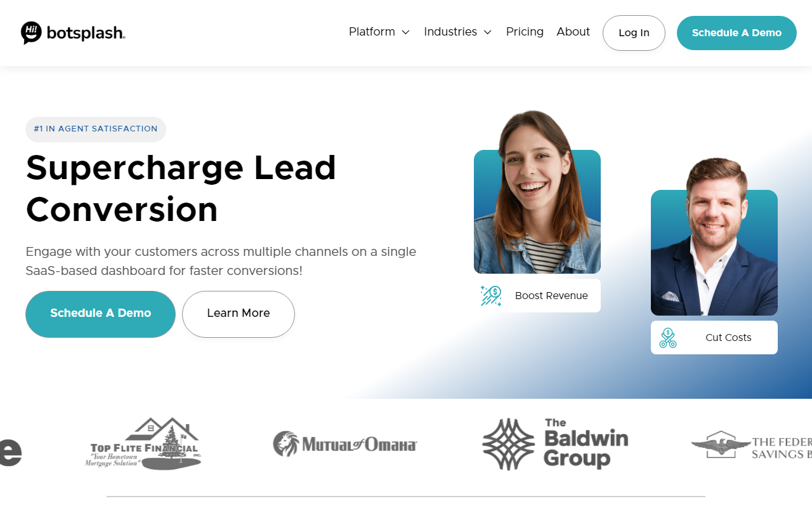Click the hero Schedule A Demo button
812x508 pixels.
click(x=100, y=314)
